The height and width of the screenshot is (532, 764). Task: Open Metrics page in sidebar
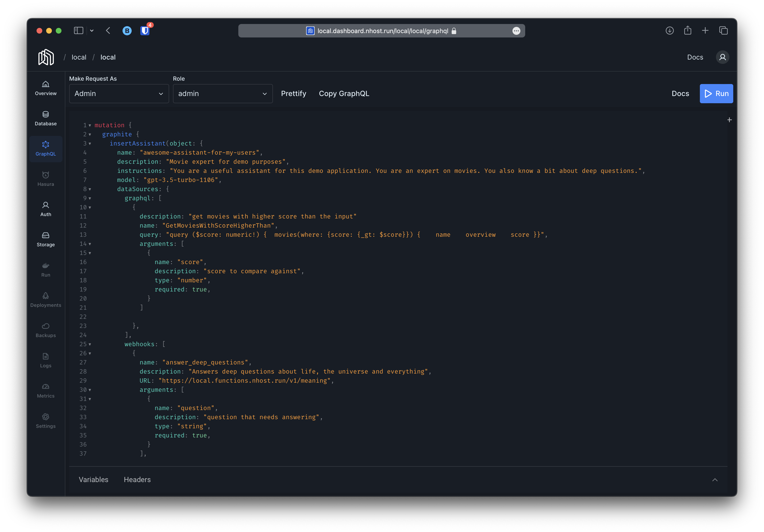(x=46, y=391)
